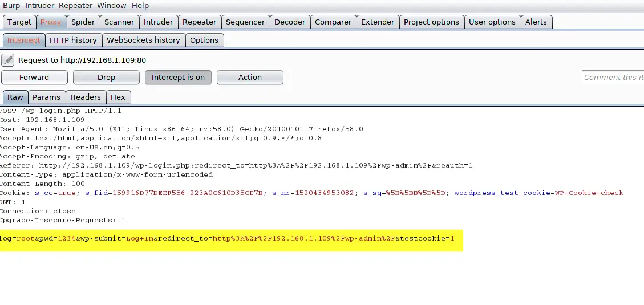Open the Intruder menu in menu bar
Viewport: 644px width, 305px height.
coord(39,5)
